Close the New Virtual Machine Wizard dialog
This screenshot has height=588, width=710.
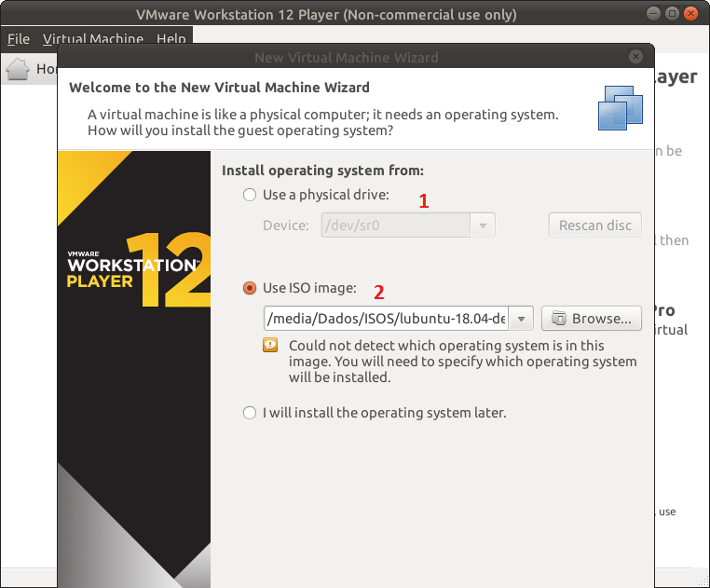[635, 57]
